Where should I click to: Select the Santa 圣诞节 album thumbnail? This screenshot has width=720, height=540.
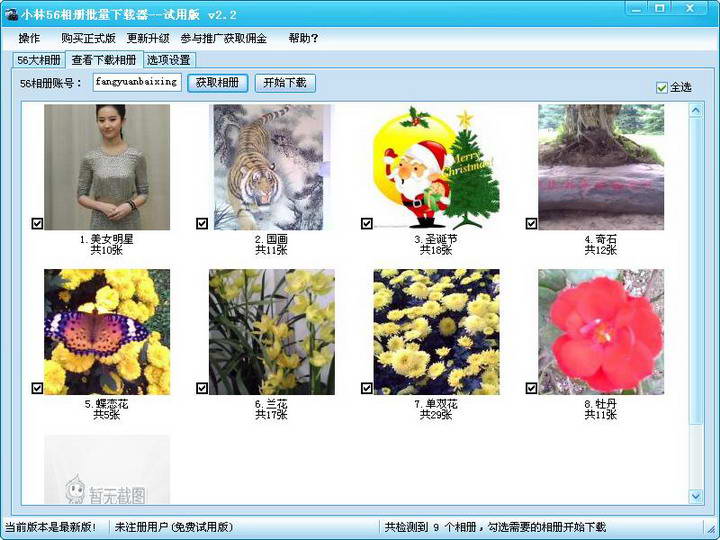tap(436, 167)
